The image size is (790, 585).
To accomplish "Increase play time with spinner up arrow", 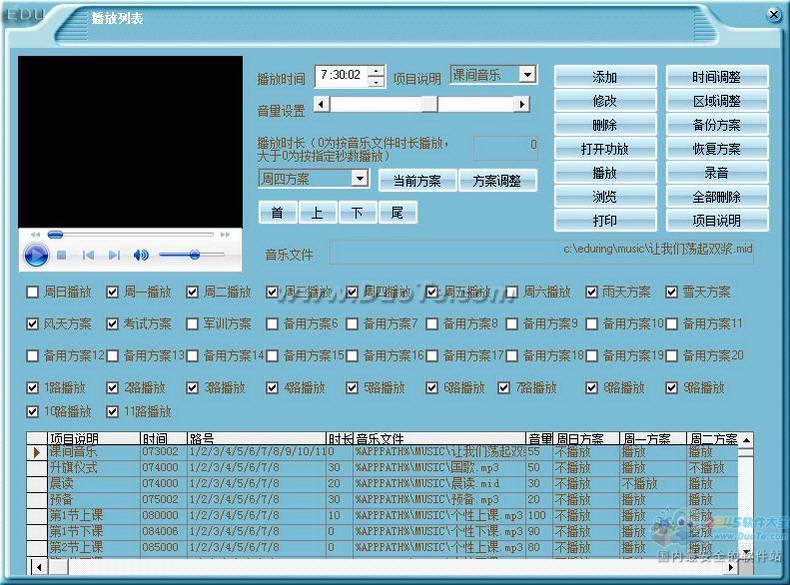I will pyautogui.click(x=376, y=71).
